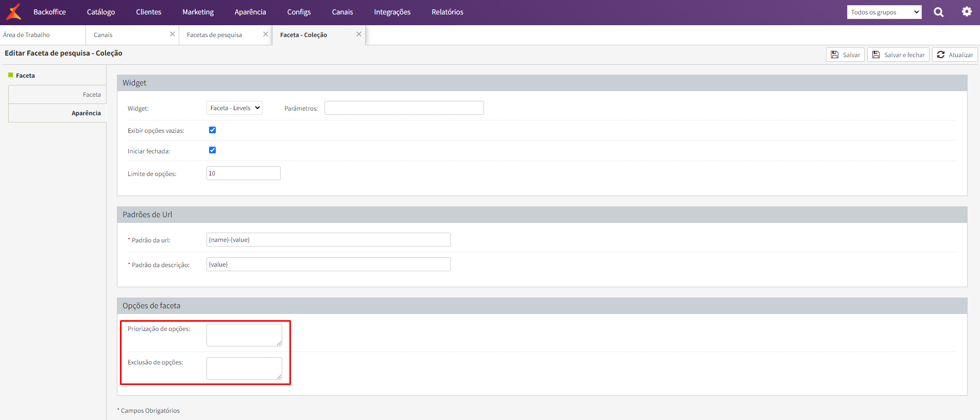Click the Parâmetros input field
Image resolution: width=980 pixels, height=420 pixels.
tap(404, 108)
